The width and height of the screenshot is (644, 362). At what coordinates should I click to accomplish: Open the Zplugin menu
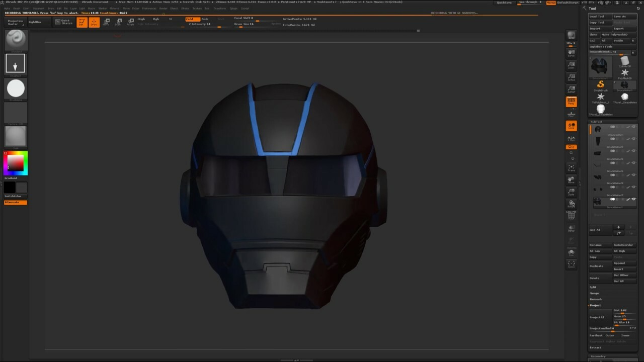click(x=233, y=9)
